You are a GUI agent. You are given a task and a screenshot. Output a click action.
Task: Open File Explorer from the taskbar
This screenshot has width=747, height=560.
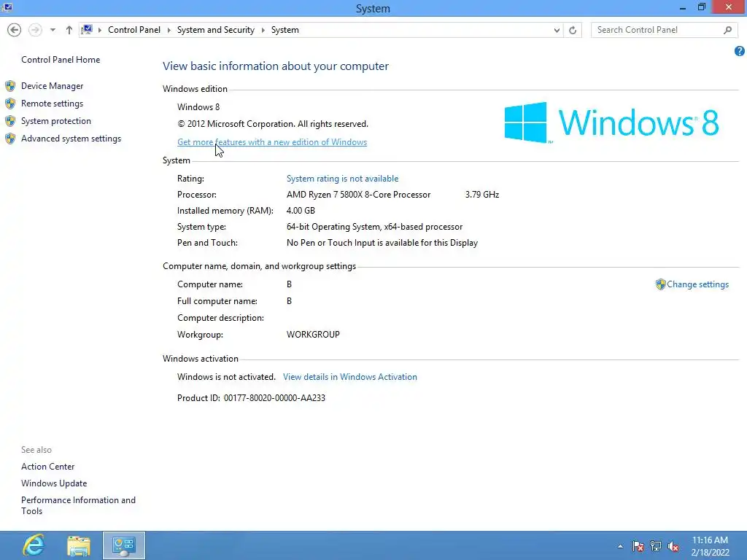pos(79,545)
